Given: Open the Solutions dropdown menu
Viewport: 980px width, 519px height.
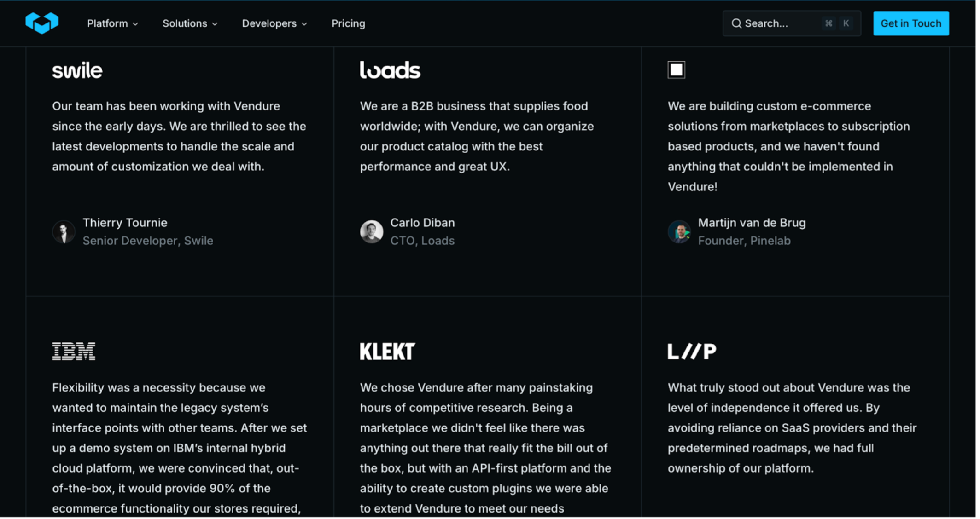Looking at the screenshot, I should pyautogui.click(x=190, y=23).
